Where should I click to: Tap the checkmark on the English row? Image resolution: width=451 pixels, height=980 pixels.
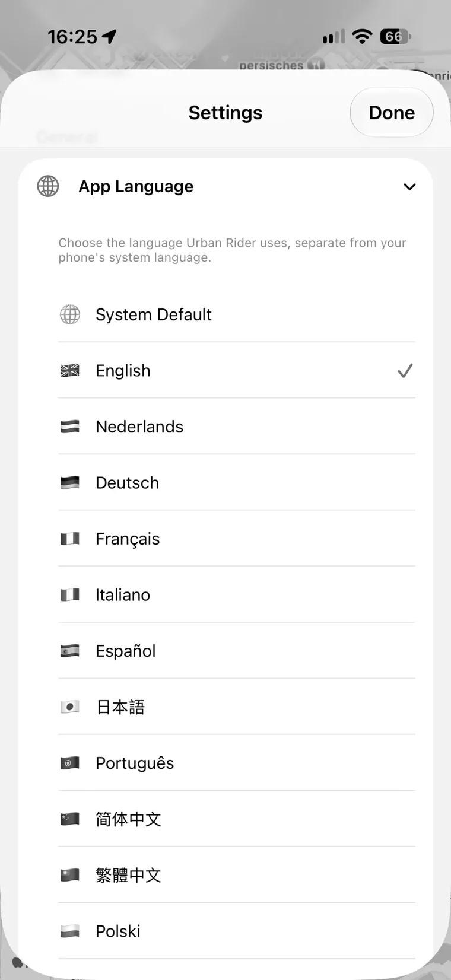pyautogui.click(x=405, y=371)
